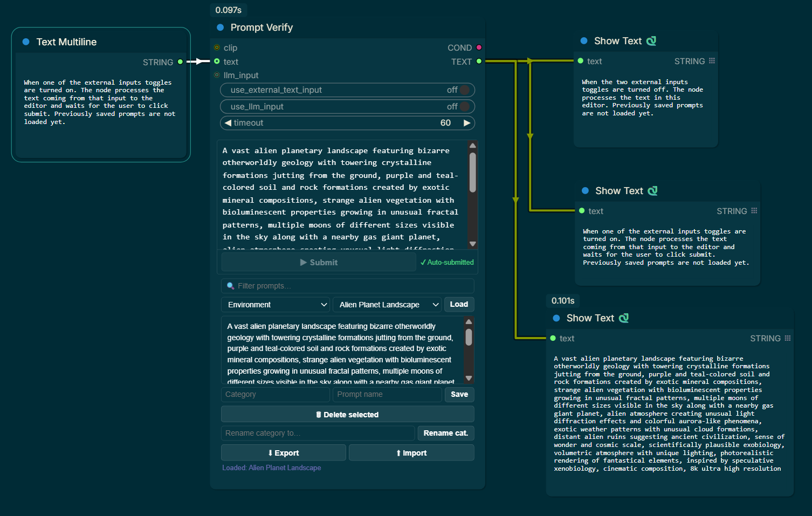The image size is (812, 516).
Task: Click the text in the middle Show Text node
Action: click(666, 247)
